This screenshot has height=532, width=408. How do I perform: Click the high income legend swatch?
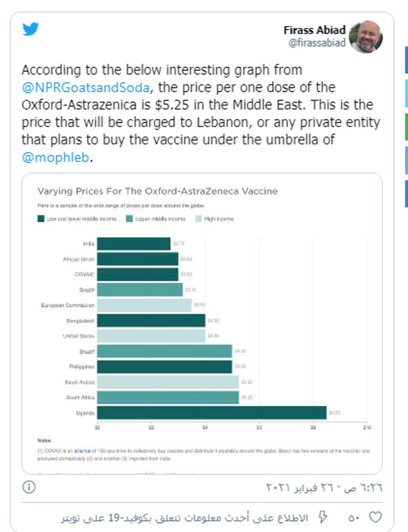198,219
